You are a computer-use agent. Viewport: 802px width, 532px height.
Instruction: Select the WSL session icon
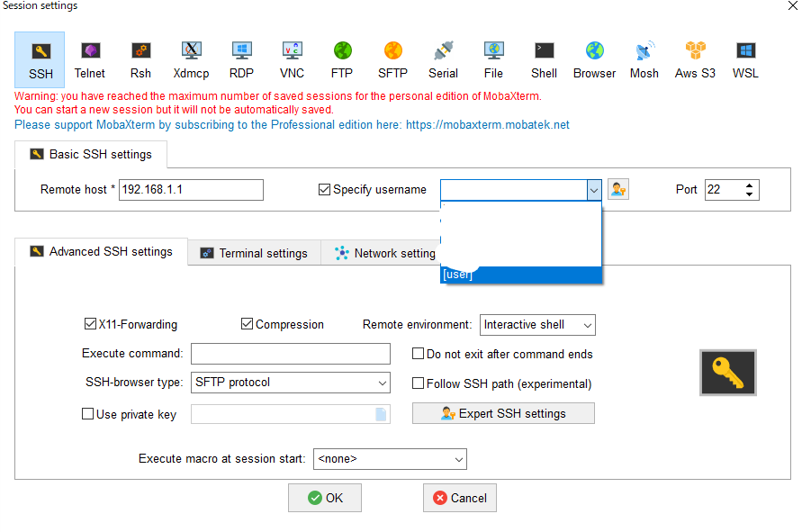(x=745, y=59)
